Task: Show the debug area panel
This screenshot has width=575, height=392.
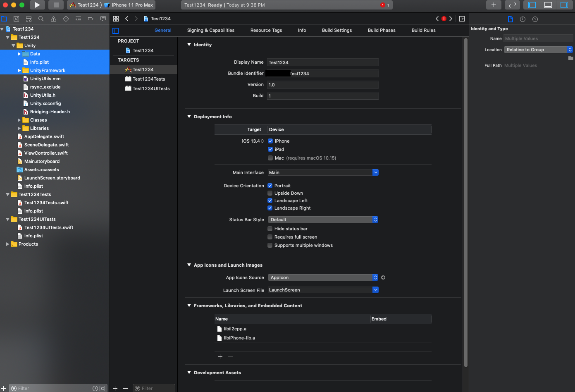Action: click(x=548, y=5)
